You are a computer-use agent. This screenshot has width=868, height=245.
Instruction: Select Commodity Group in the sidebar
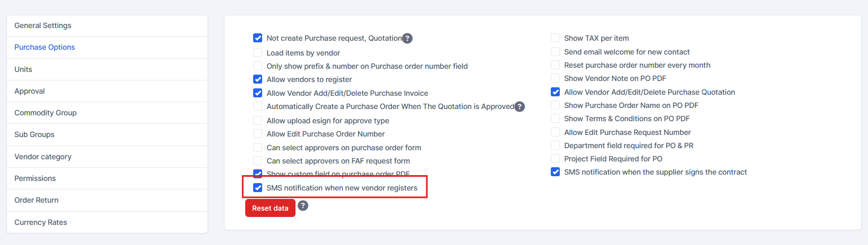point(46,113)
